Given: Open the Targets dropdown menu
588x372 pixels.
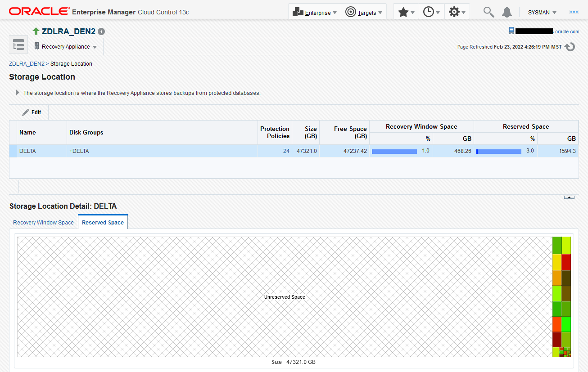Looking at the screenshot, I should pos(364,12).
